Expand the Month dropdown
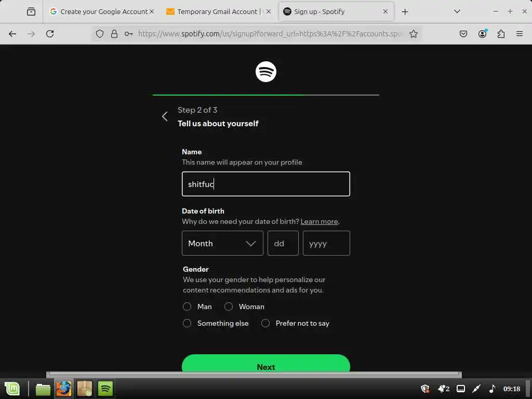Viewport: 532px width, 399px height. [x=222, y=243]
